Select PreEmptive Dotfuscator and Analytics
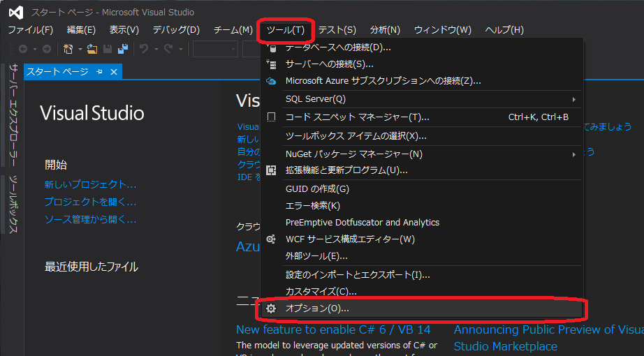Screen dimensions: 644x356 (x=422, y=223)
